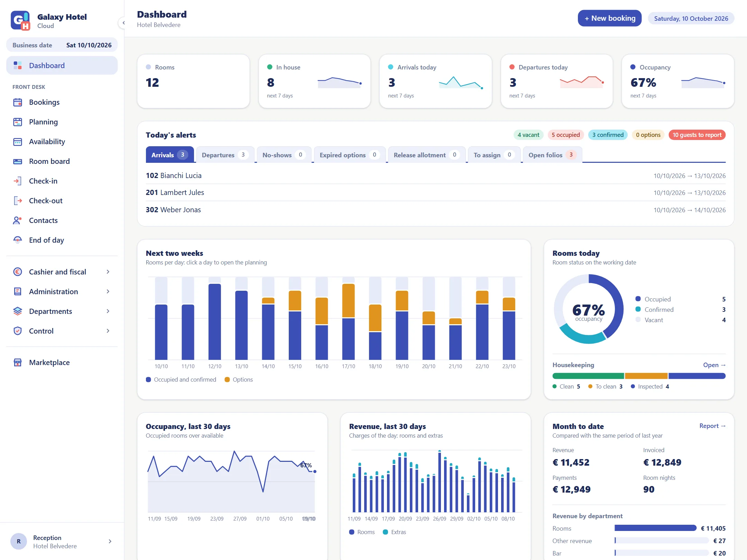Expand the Administration submenu chevron
This screenshot has width=747, height=560.
tap(108, 292)
